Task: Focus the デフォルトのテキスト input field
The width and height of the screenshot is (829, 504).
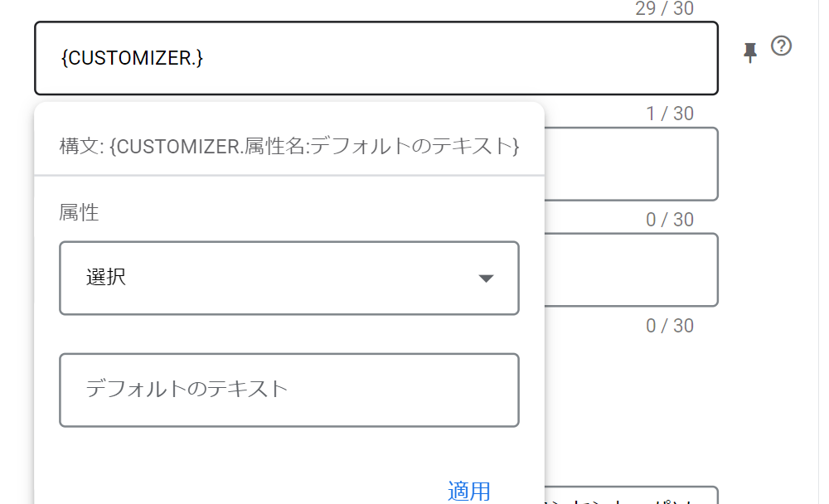Action: [x=288, y=390]
